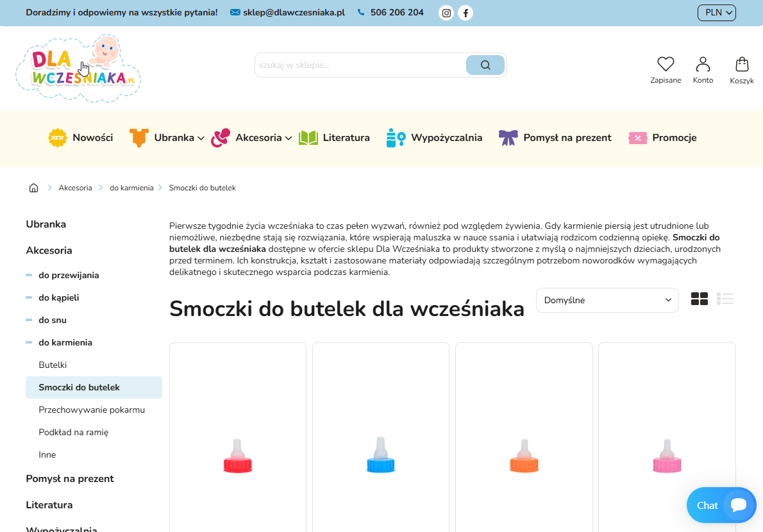Switch products to list view
Screen dimensions: 763x532
(x=725, y=299)
